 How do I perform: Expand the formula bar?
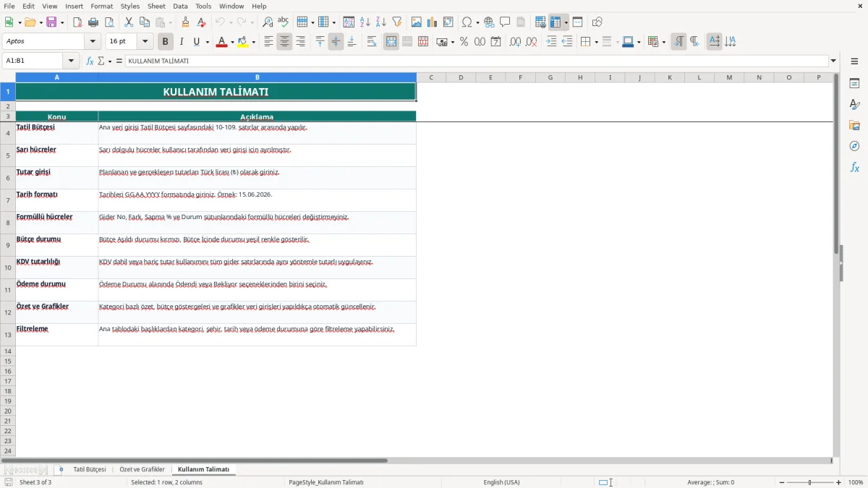click(833, 61)
